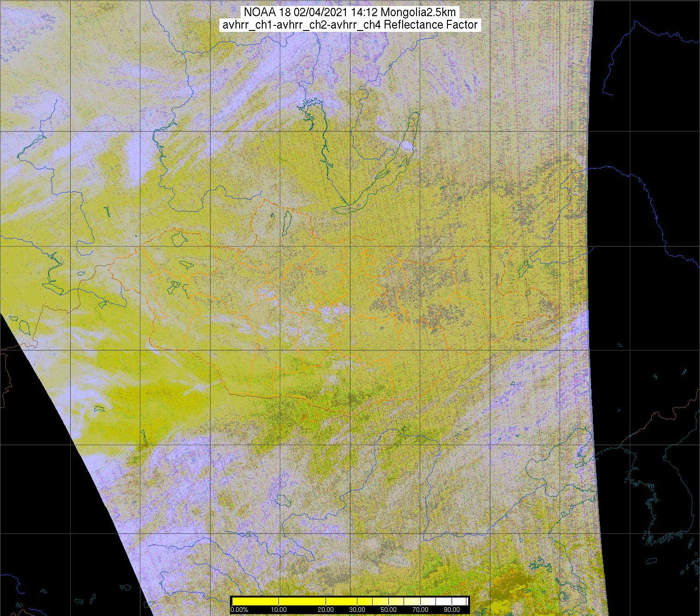Click the "30.00" colorbar label
Viewport: 700px width, 616px height.
[x=357, y=610]
